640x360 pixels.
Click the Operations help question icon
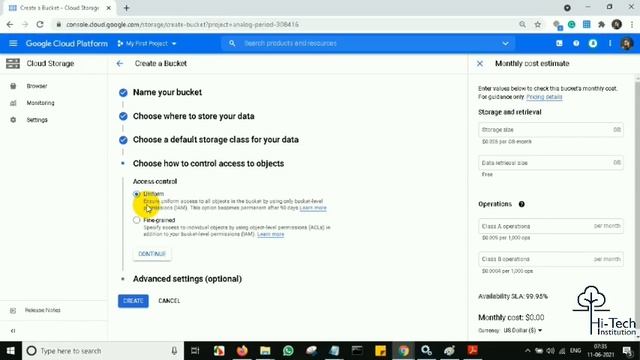point(522,204)
